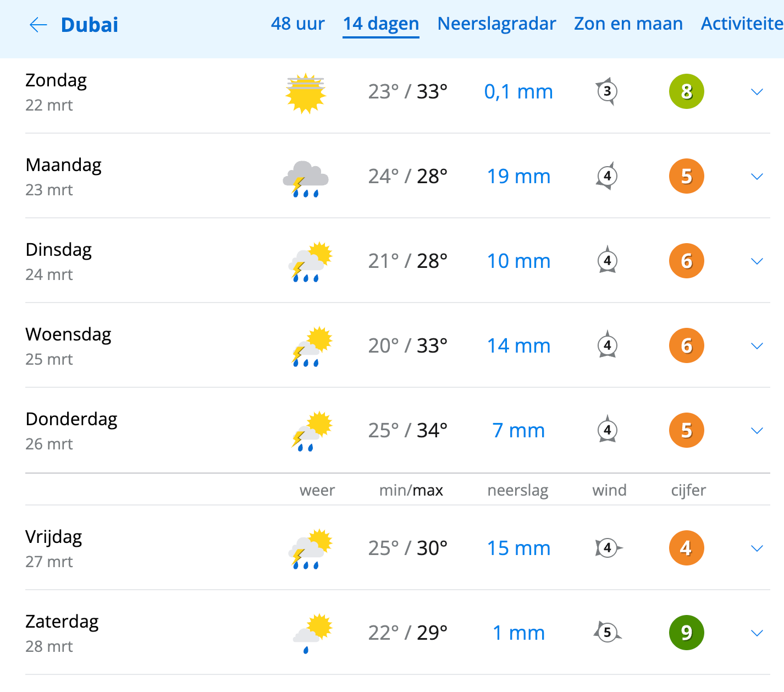The image size is (784, 692).
Task: Click the 19 mm precipitation link
Action: coord(518,177)
